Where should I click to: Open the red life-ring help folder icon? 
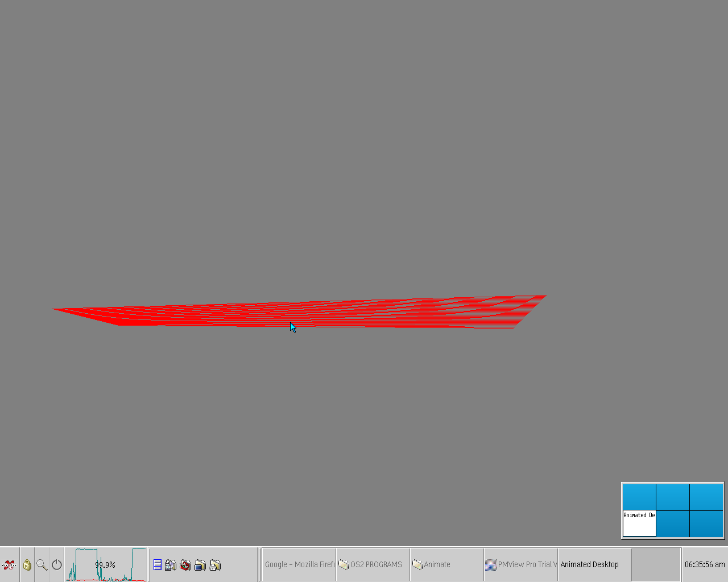pos(185,565)
